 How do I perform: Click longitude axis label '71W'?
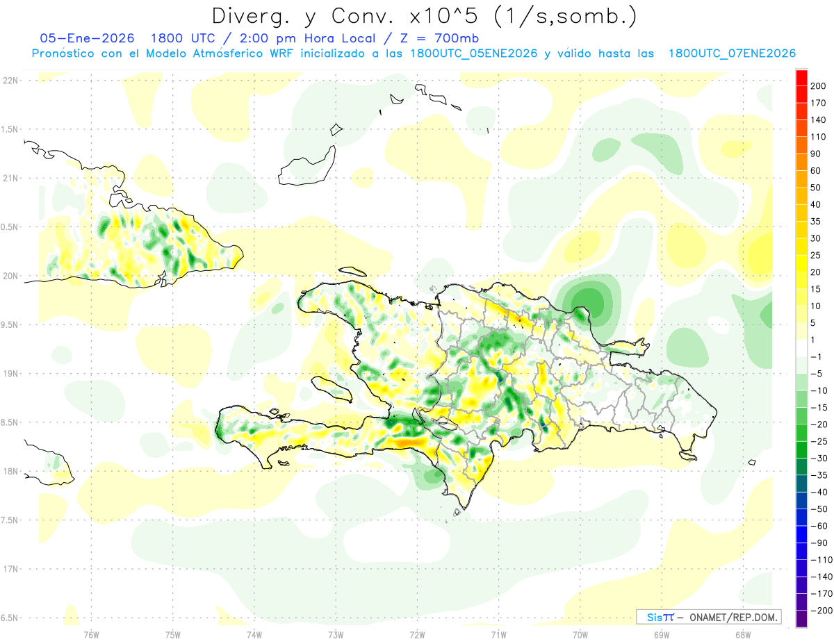498,634
